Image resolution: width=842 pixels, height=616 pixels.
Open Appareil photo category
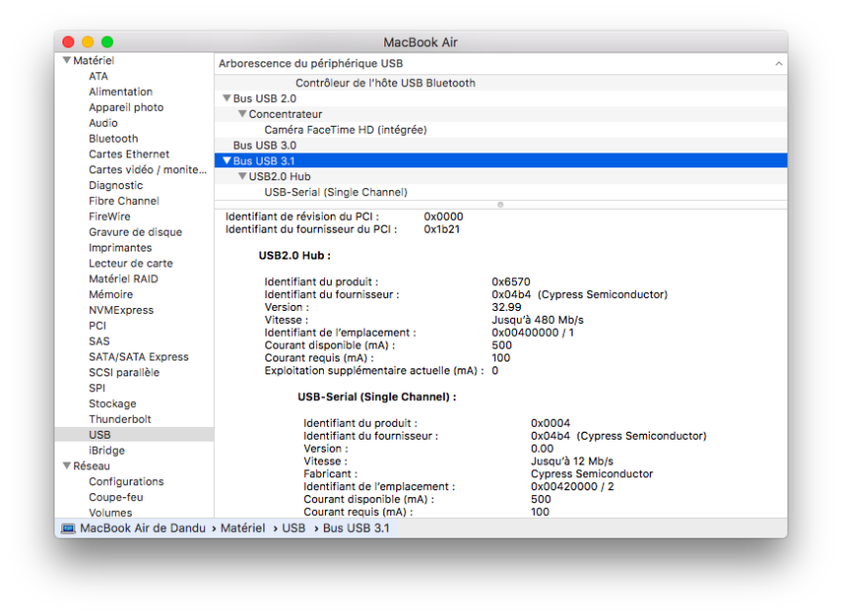[x=126, y=107]
